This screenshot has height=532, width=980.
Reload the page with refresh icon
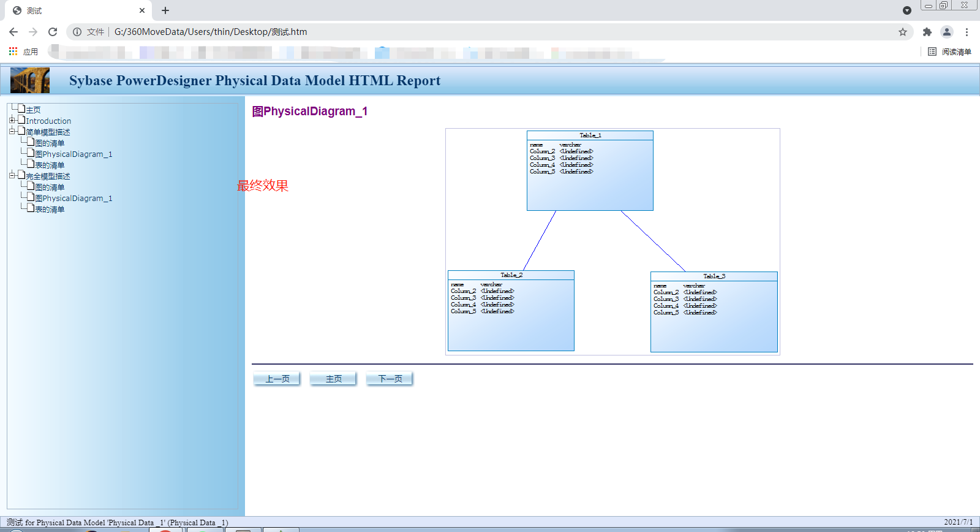coord(53,32)
